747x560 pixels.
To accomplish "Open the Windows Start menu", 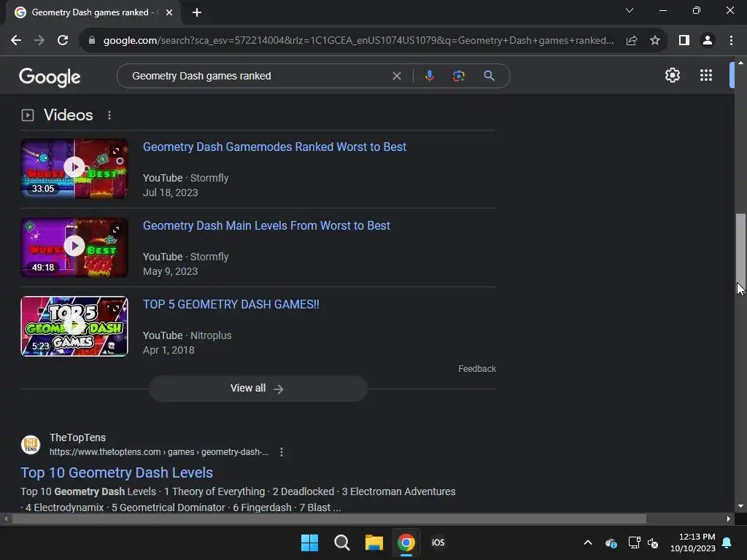I will tap(309, 542).
